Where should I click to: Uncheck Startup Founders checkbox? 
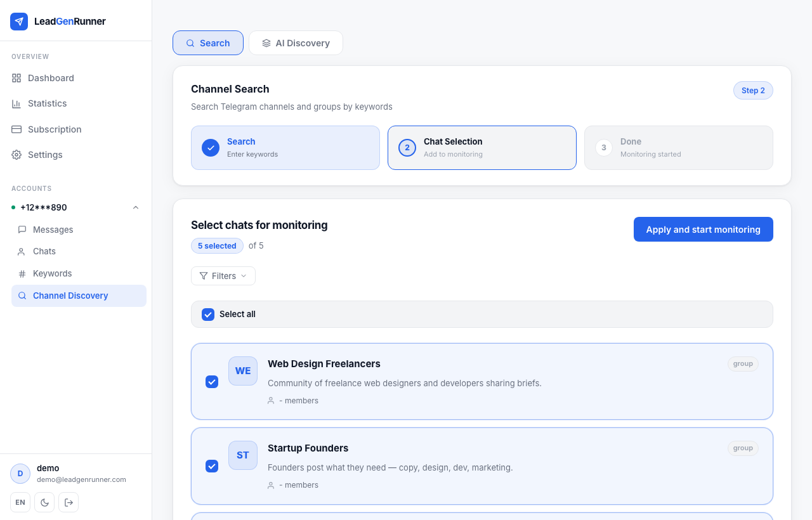pyautogui.click(x=212, y=466)
